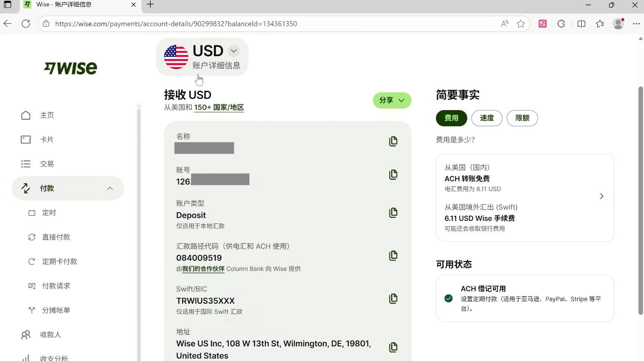Follow the 我们的合作伙伴 partner link

point(203,269)
